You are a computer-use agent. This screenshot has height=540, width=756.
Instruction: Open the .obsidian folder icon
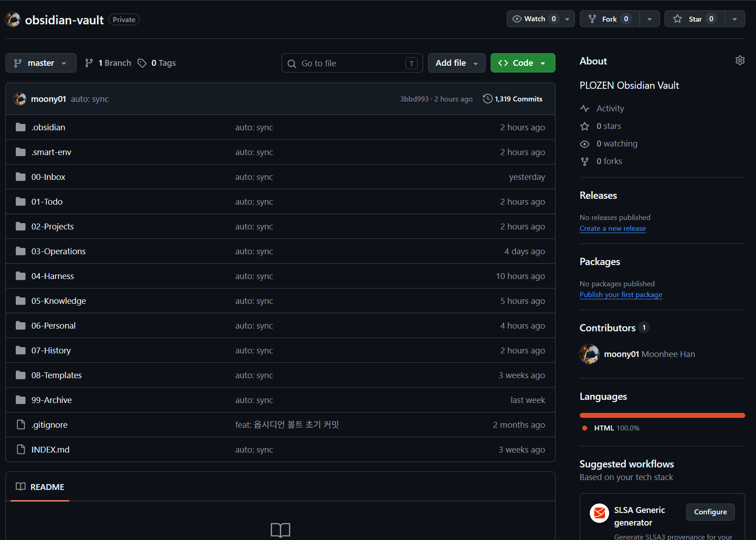point(20,127)
